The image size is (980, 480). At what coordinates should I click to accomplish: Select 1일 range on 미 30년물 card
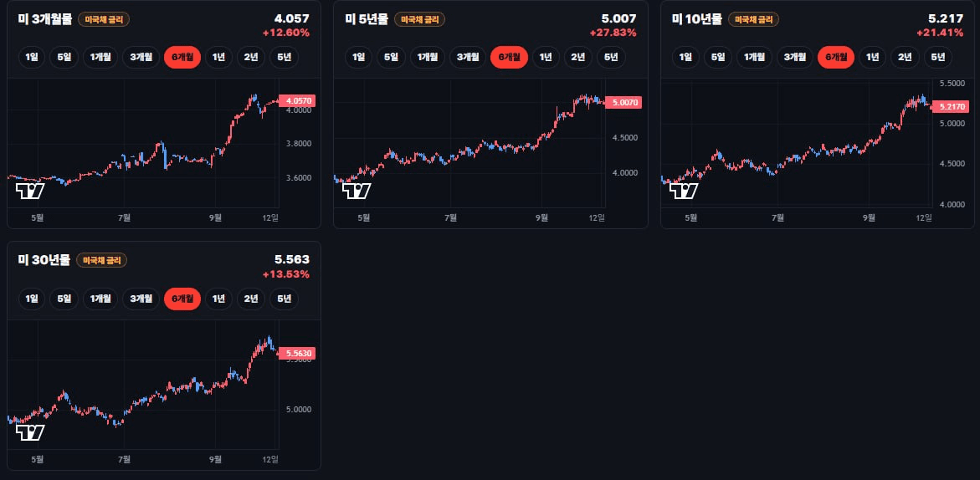[x=31, y=299]
